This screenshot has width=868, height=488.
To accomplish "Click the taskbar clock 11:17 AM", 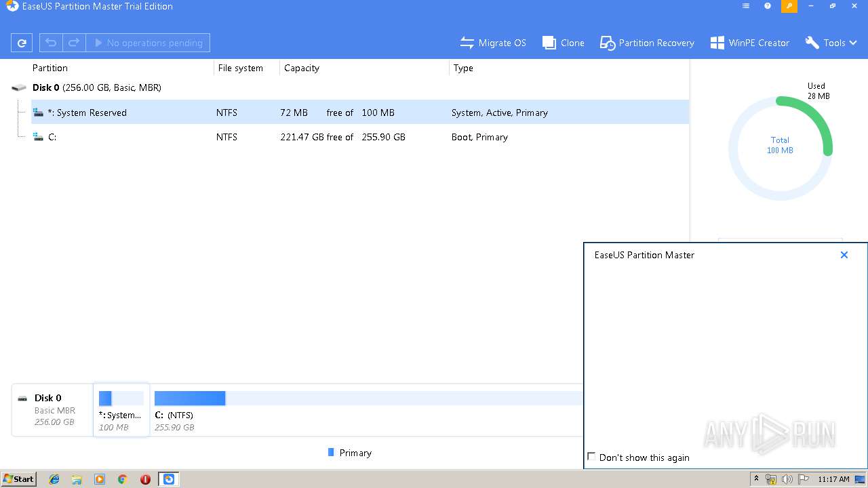I will (x=833, y=479).
